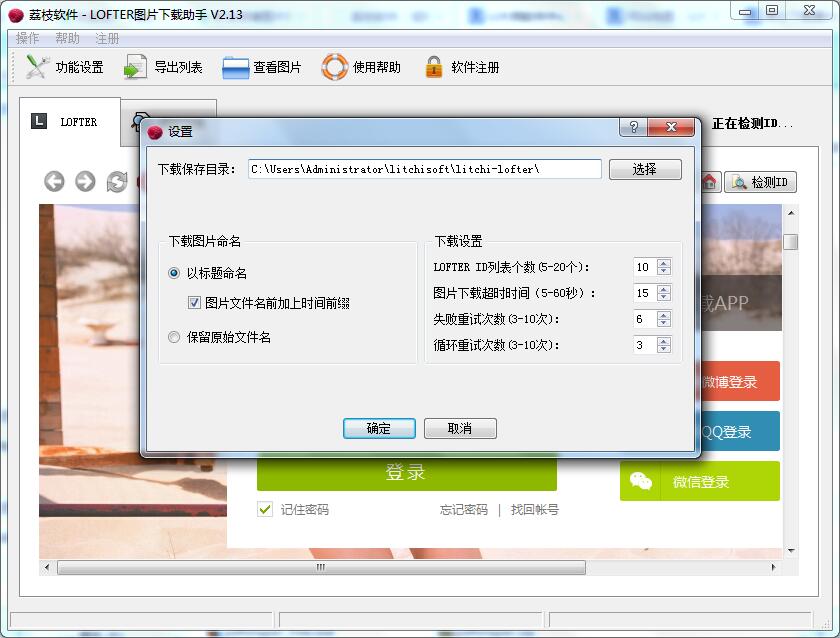This screenshot has height=638, width=840.
Task: Open the 帮助 menu
Action: [68, 39]
